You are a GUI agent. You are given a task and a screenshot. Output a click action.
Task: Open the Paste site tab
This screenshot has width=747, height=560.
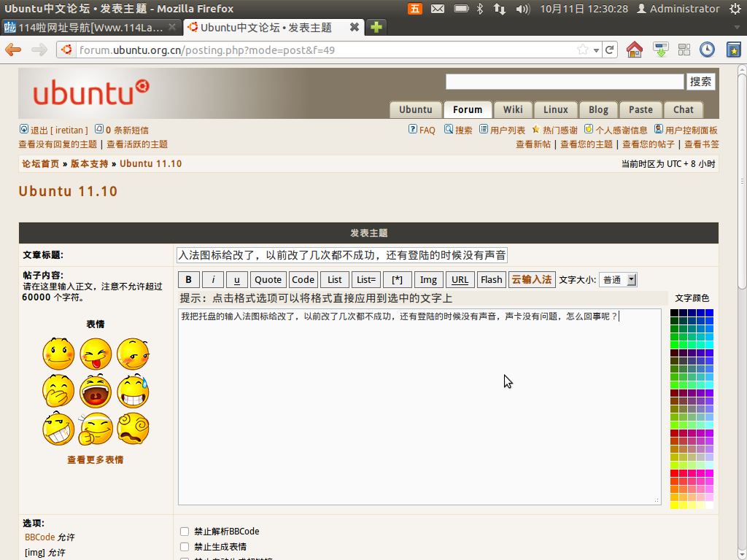tap(640, 109)
